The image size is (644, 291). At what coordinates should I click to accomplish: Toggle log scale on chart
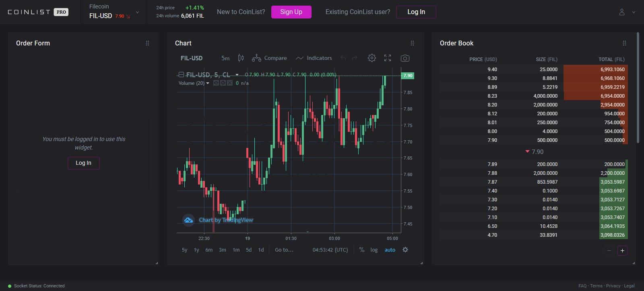tap(374, 250)
